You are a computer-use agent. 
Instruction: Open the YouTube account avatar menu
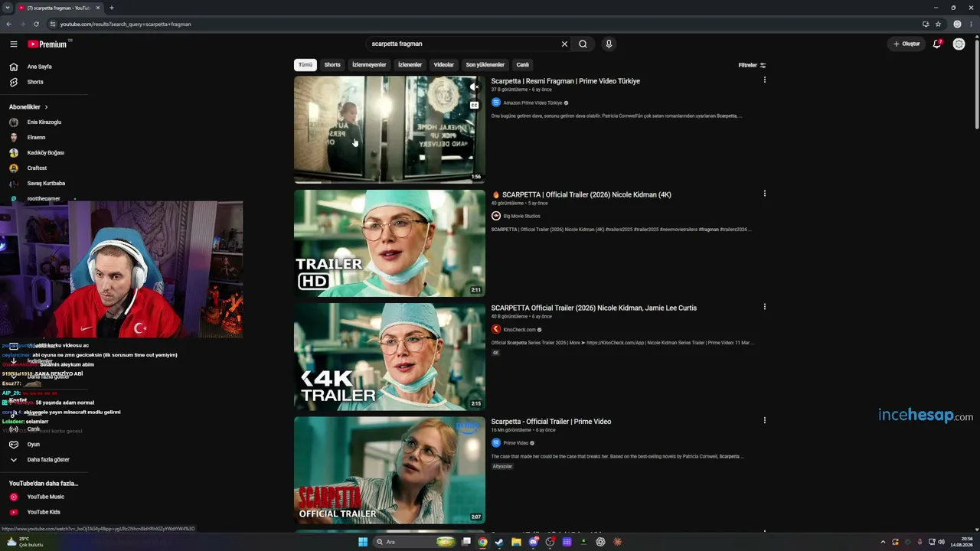pos(959,44)
